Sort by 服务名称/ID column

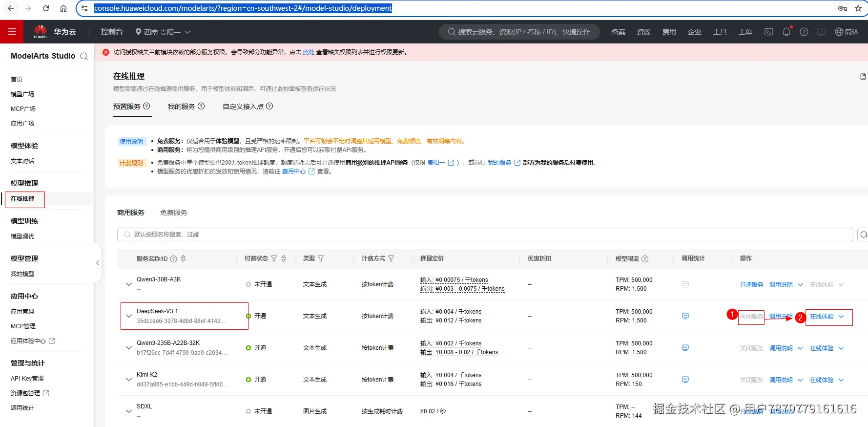pos(183,258)
